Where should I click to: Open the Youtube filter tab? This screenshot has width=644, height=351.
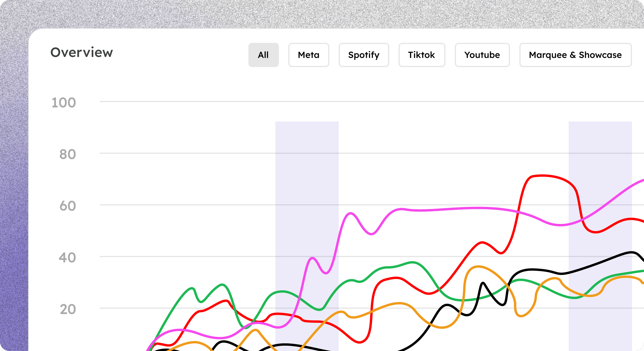[482, 55]
